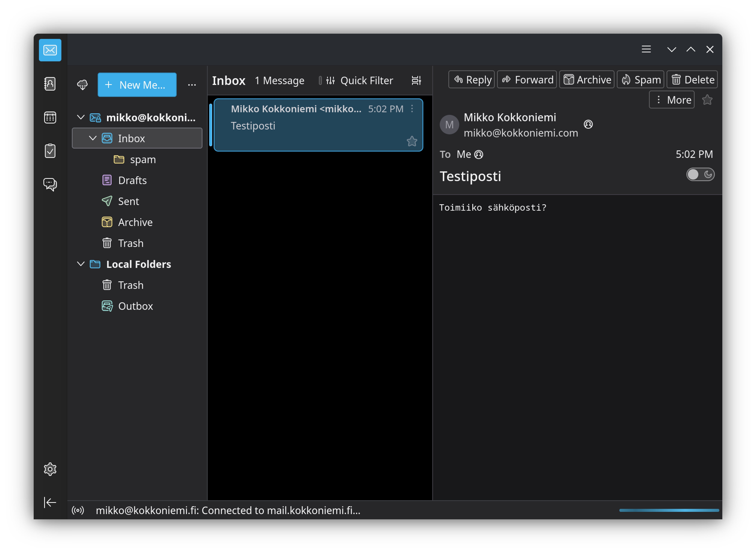The width and height of the screenshot is (756, 553).
Task: Open the application hamburger menu
Action: [x=646, y=50]
